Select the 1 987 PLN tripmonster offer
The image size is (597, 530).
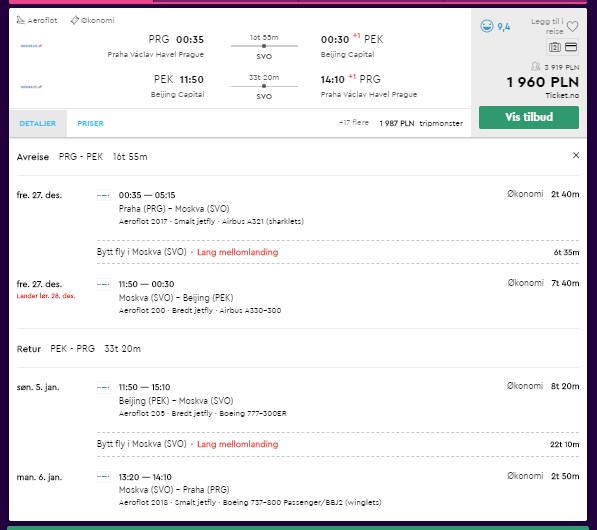(x=421, y=123)
